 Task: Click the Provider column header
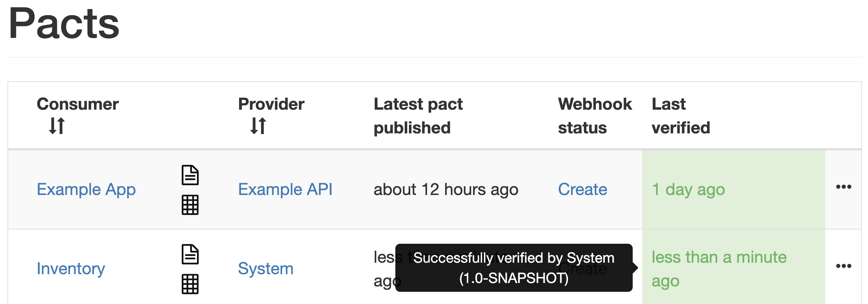pyautogui.click(x=271, y=104)
